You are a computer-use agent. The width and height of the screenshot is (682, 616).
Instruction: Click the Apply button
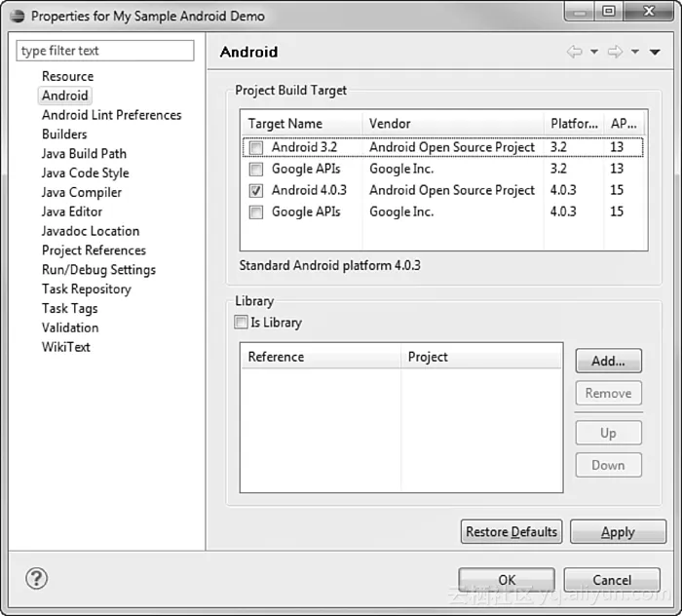click(618, 531)
